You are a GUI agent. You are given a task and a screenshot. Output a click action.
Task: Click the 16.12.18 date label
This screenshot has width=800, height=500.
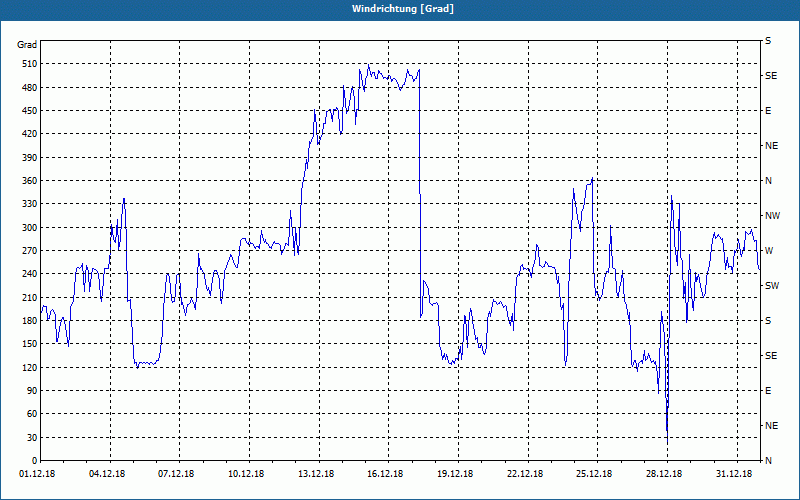point(385,474)
